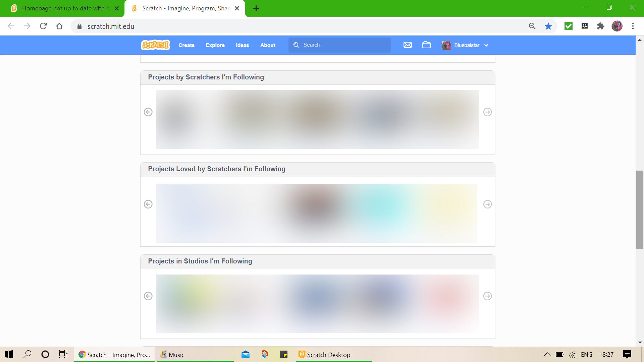This screenshot has height=362, width=644.
Task: Open the Explore menu item
Action: click(215, 45)
